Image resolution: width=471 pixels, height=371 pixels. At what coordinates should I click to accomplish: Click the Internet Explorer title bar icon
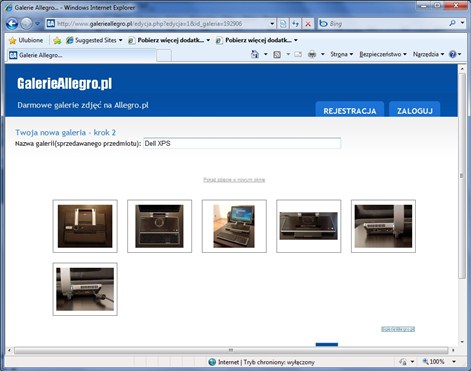point(9,7)
